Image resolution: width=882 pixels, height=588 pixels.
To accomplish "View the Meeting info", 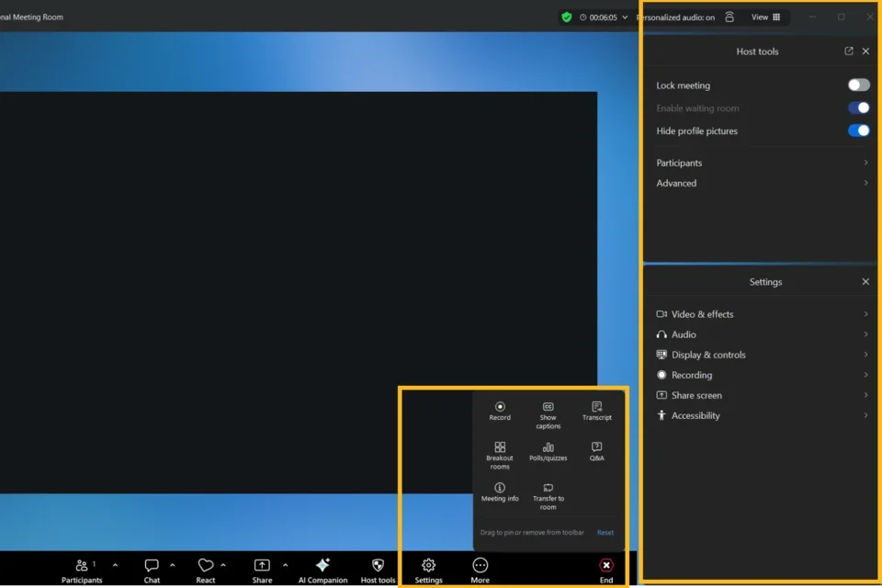I will coord(499,493).
